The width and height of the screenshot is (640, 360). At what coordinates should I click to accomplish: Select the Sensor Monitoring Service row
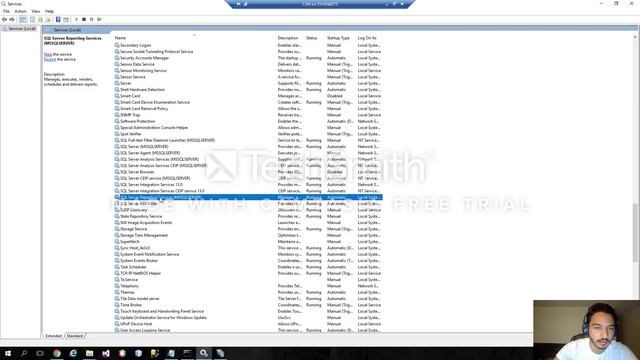[x=248, y=71]
